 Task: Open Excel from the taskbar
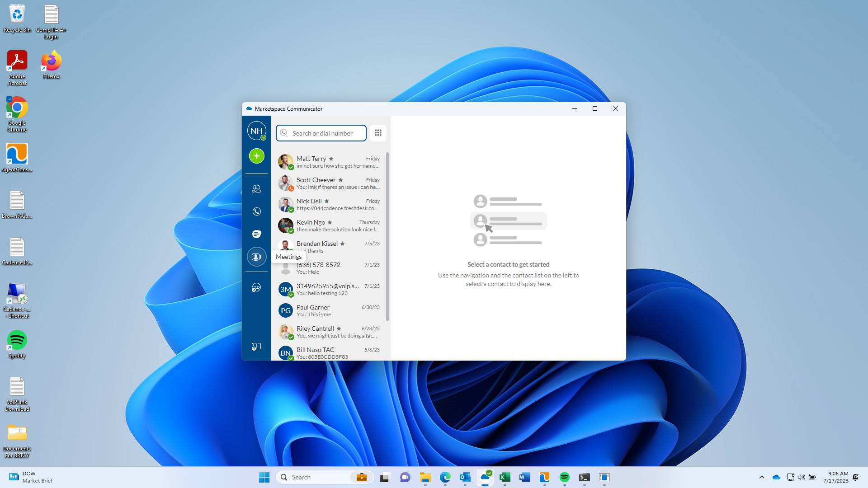coord(505,477)
